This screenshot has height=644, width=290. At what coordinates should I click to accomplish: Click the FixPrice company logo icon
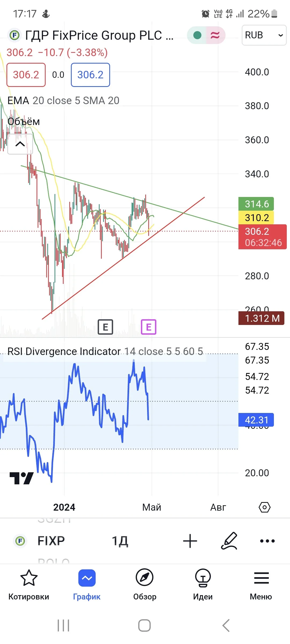pyautogui.click(x=15, y=35)
